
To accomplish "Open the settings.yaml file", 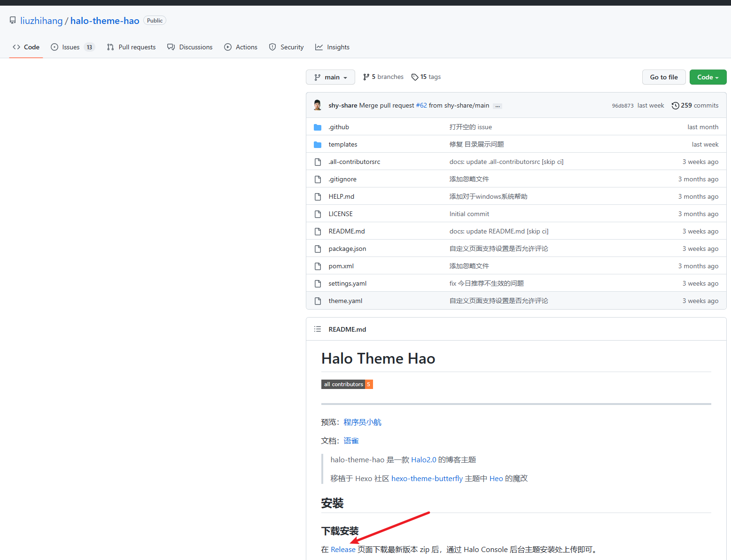I will (x=348, y=283).
